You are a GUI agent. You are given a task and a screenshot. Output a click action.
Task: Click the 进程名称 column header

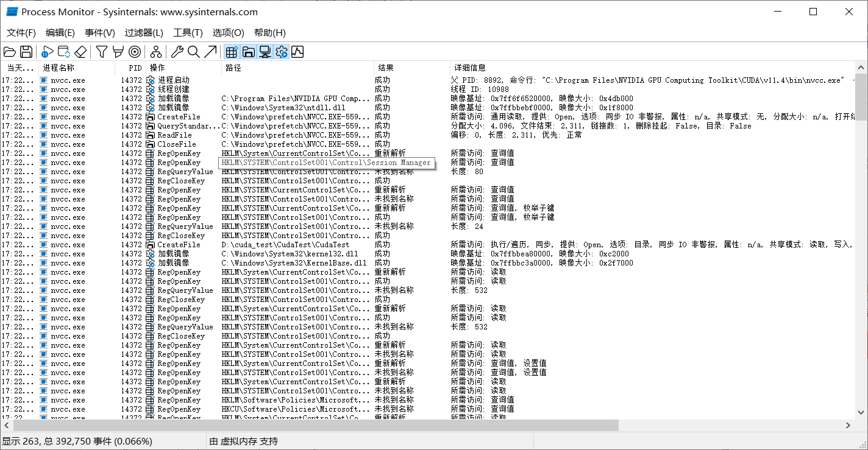[77, 68]
